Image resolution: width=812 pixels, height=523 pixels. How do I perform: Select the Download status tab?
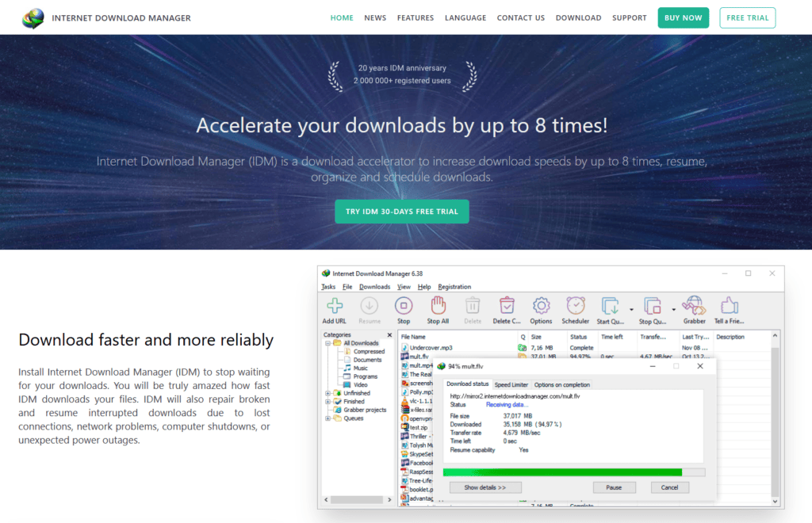coord(468,384)
